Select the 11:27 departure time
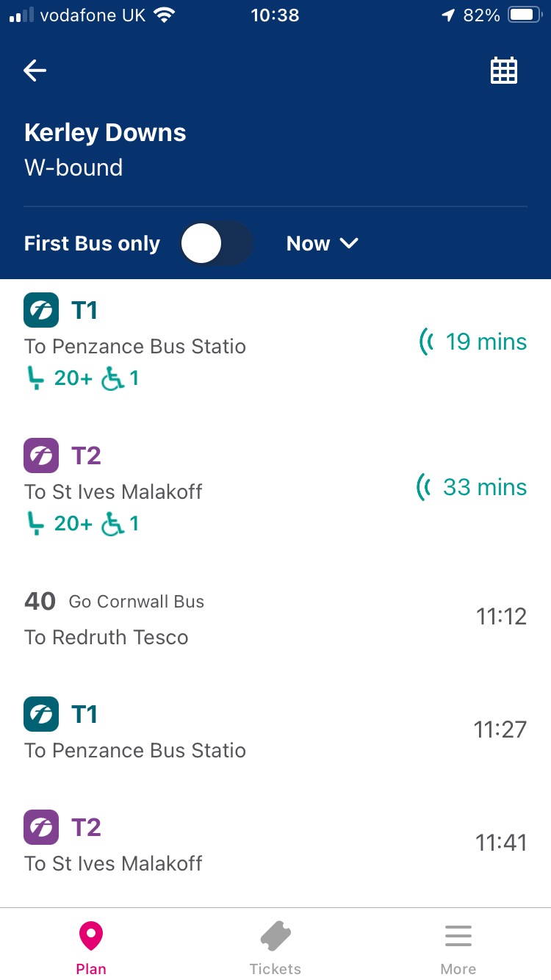Screen dimensions: 551x980 [x=500, y=729]
